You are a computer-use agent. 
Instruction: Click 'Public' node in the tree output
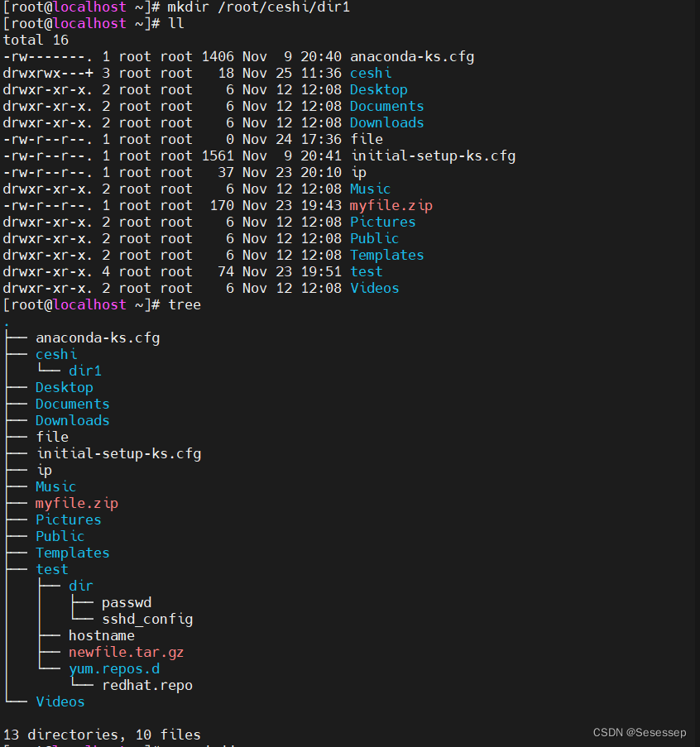[60, 536]
